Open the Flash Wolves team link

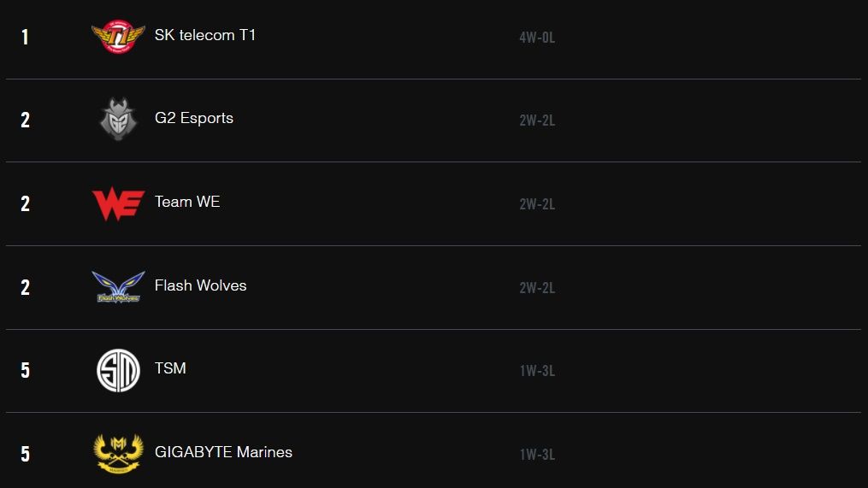pyautogui.click(x=201, y=285)
